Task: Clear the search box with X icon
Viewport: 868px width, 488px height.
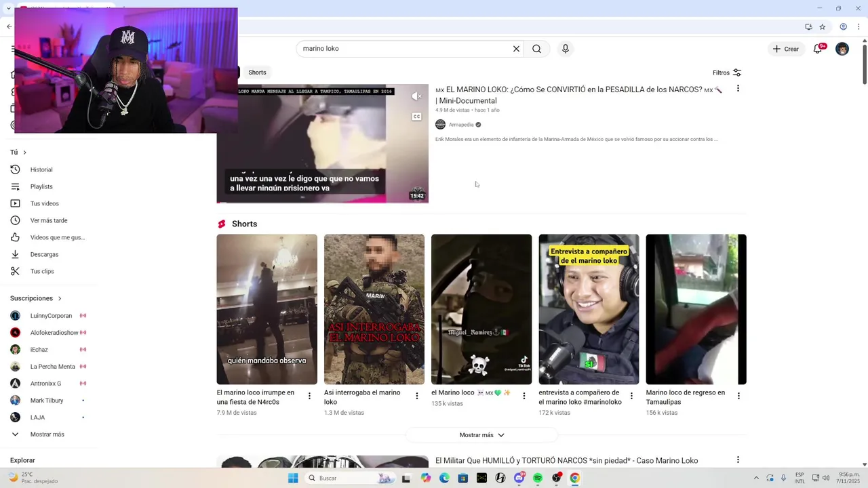Action: click(516, 49)
